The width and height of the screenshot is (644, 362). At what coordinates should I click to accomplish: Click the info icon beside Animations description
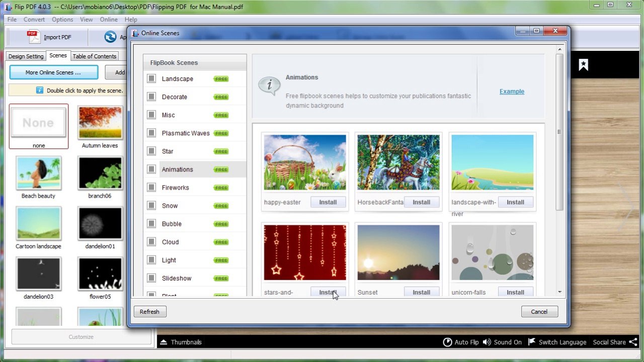tap(269, 85)
